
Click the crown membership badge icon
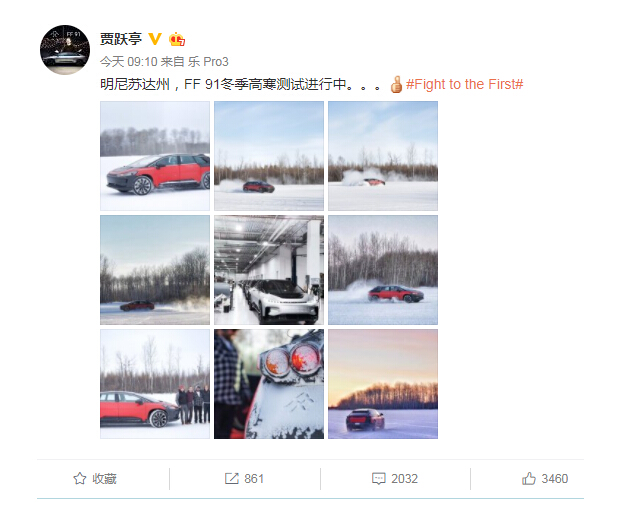click(x=177, y=39)
